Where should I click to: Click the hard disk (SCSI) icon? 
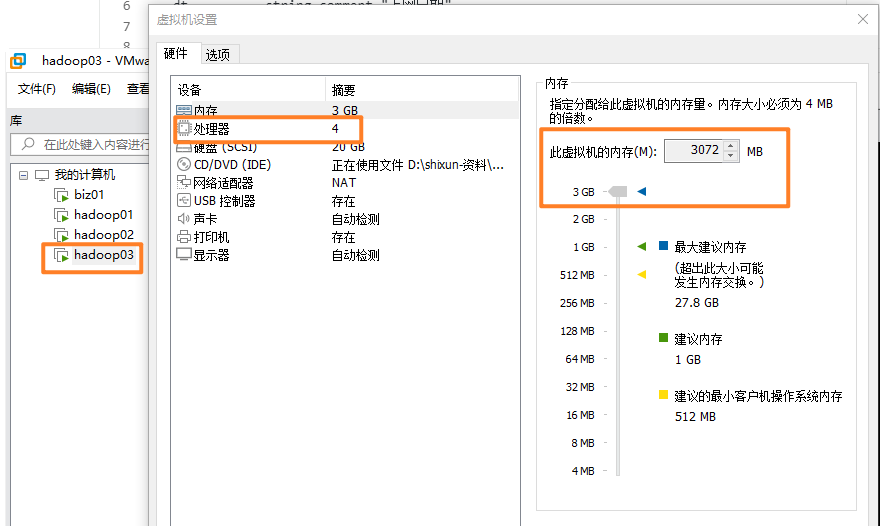(x=184, y=148)
